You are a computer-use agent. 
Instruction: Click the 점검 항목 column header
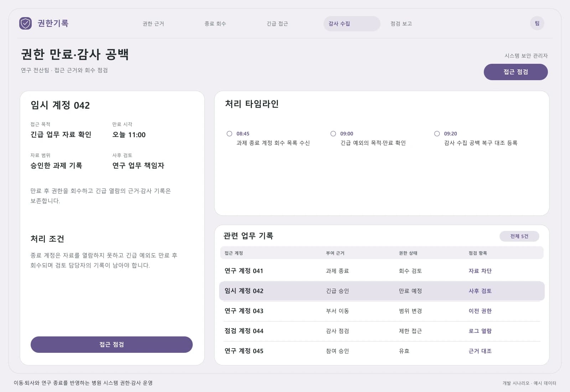coord(478,253)
